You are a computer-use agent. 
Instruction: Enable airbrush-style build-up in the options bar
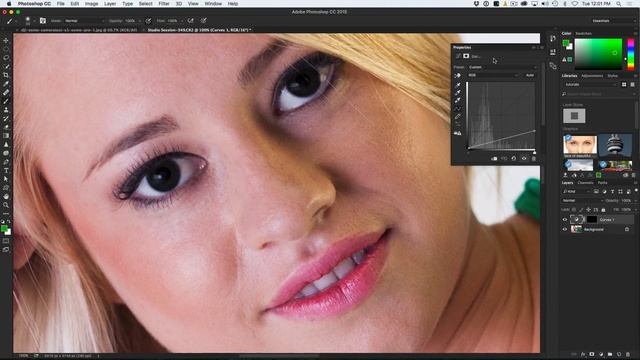point(191,20)
